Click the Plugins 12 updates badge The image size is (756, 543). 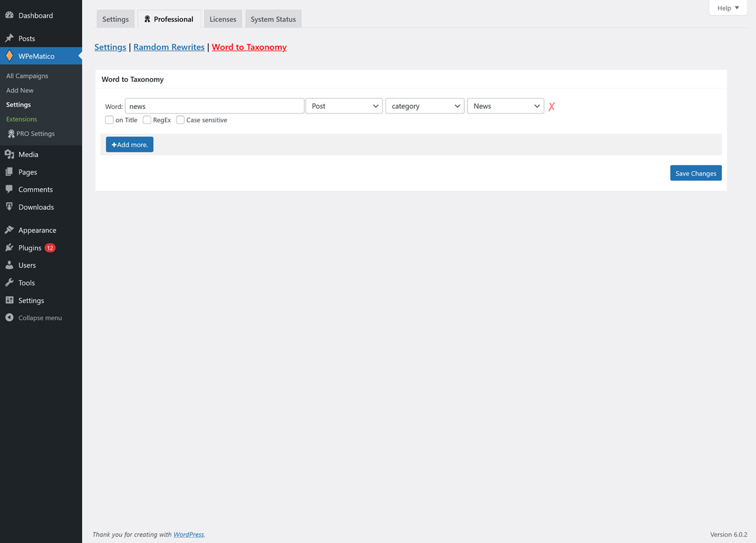point(50,248)
